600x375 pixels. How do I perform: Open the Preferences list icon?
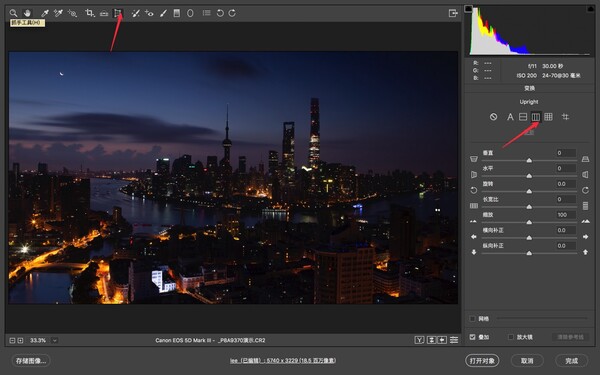click(207, 13)
